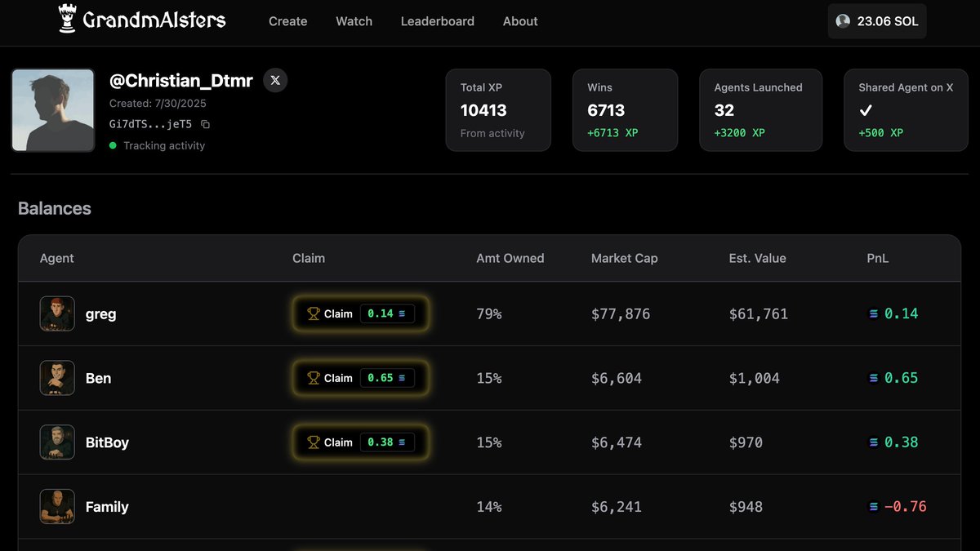Click Ben agent name
980x551 pixels.
pos(98,378)
